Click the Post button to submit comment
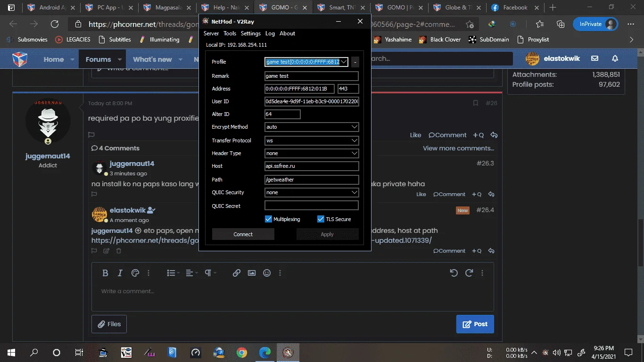This screenshot has height=362, width=644. coord(475,324)
